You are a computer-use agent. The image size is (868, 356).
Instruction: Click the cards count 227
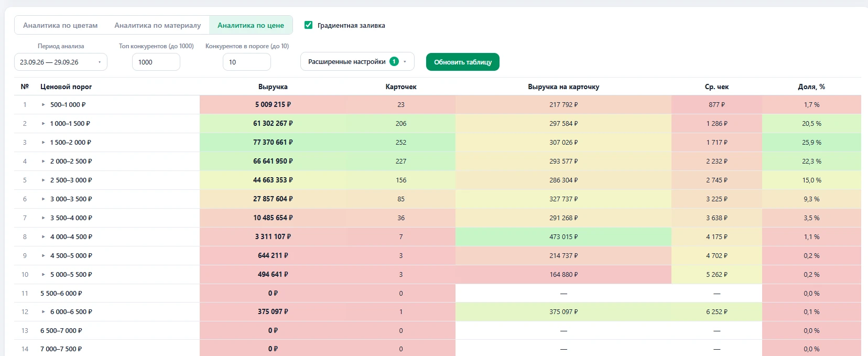[401, 161]
